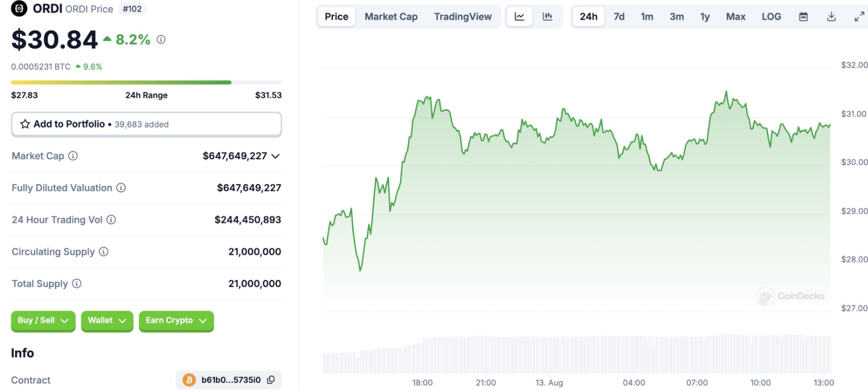The image size is (868, 390).
Task: Click the $244,450,893 trading volume value
Action: click(x=248, y=220)
